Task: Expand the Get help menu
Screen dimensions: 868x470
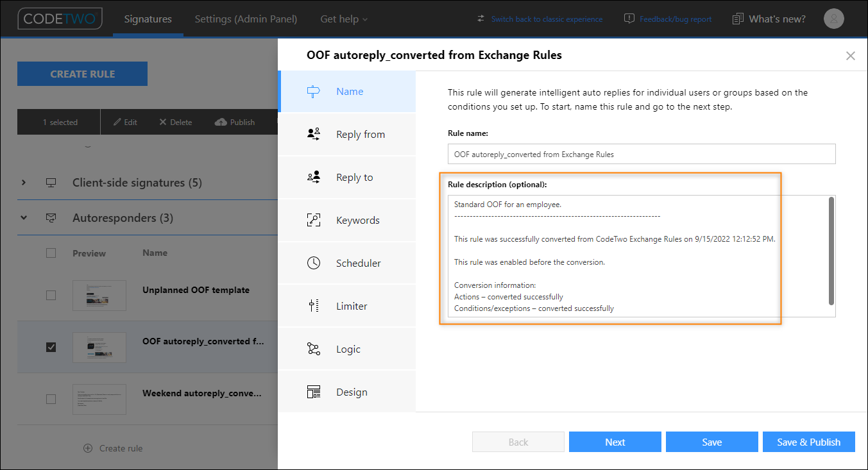Action: [345, 19]
